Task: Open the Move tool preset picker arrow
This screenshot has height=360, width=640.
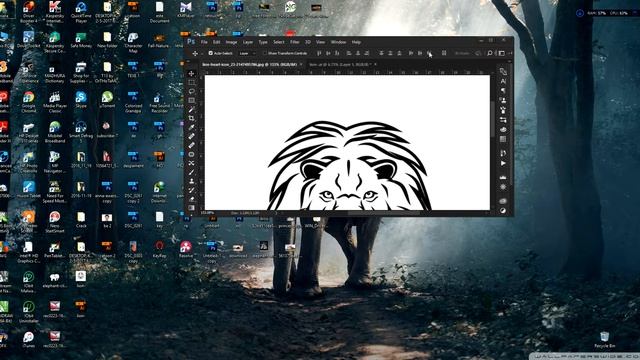Action: click(202, 53)
